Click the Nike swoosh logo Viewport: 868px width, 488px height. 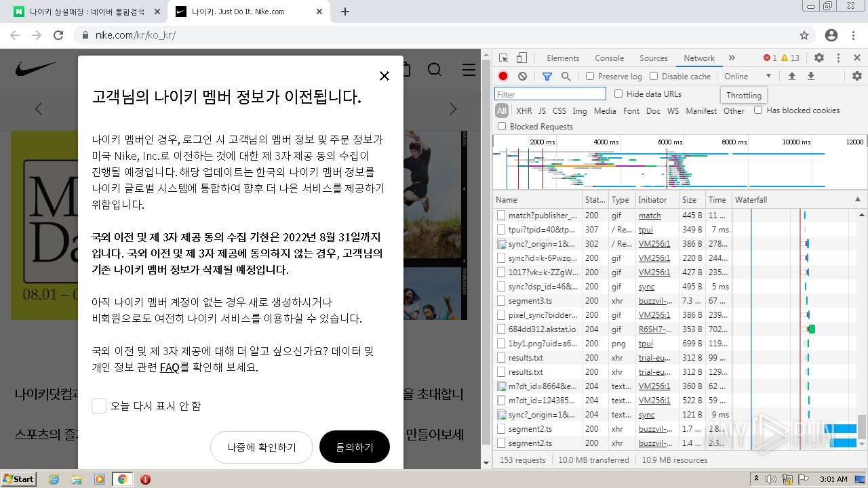36,68
